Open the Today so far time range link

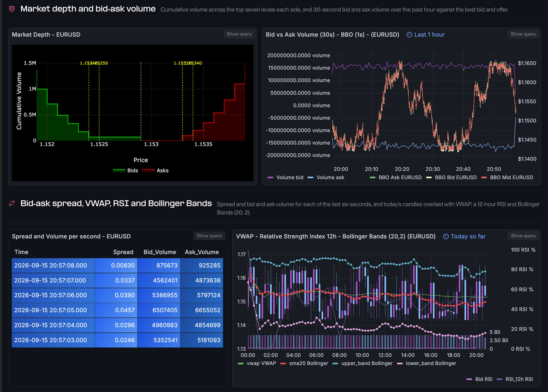[x=468, y=237]
